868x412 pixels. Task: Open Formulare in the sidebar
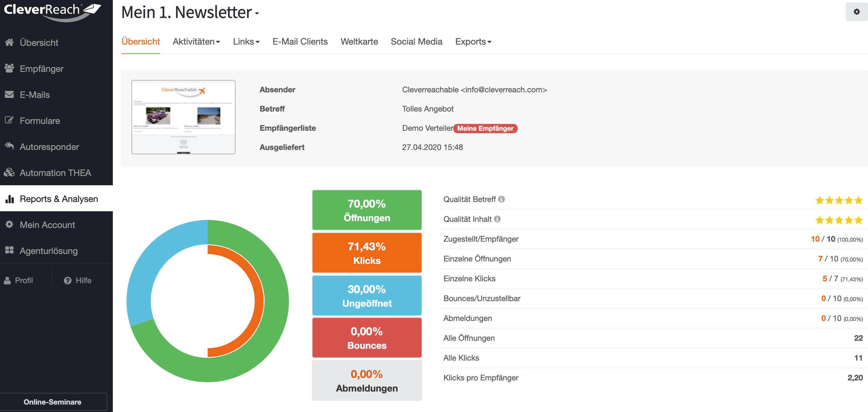point(56,121)
